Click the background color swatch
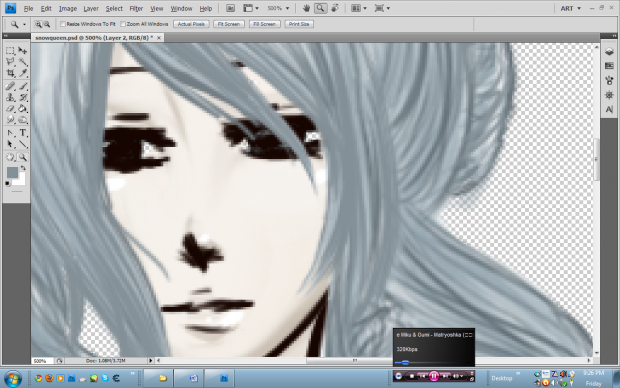 tap(21, 181)
